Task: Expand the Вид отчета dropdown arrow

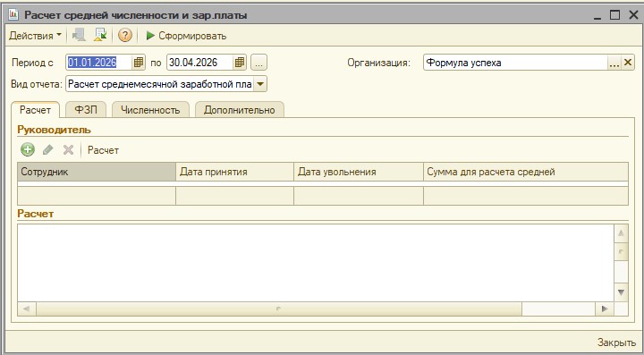Action: (260, 84)
